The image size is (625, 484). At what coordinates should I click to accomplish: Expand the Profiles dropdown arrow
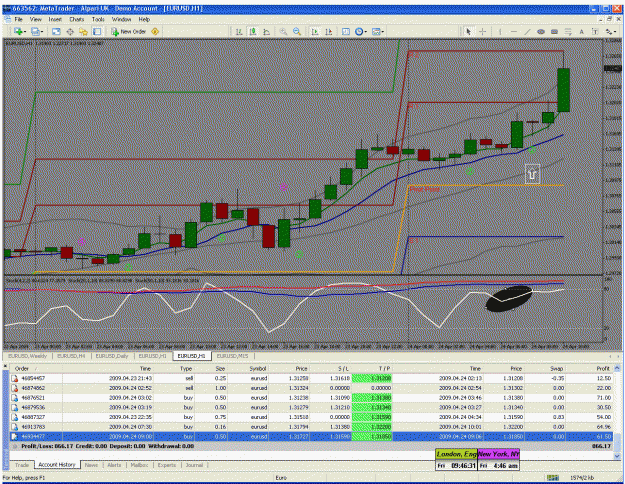point(41,31)
